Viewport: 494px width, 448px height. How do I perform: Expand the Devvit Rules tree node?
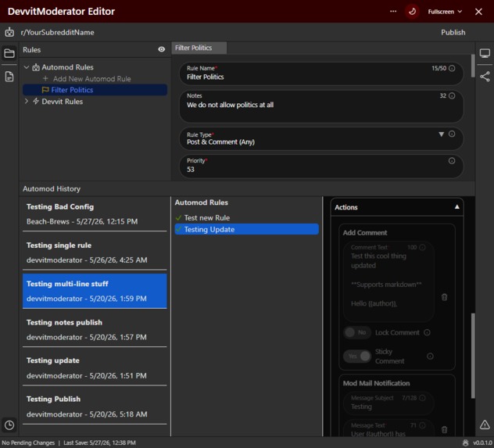(x=27, y=101)
